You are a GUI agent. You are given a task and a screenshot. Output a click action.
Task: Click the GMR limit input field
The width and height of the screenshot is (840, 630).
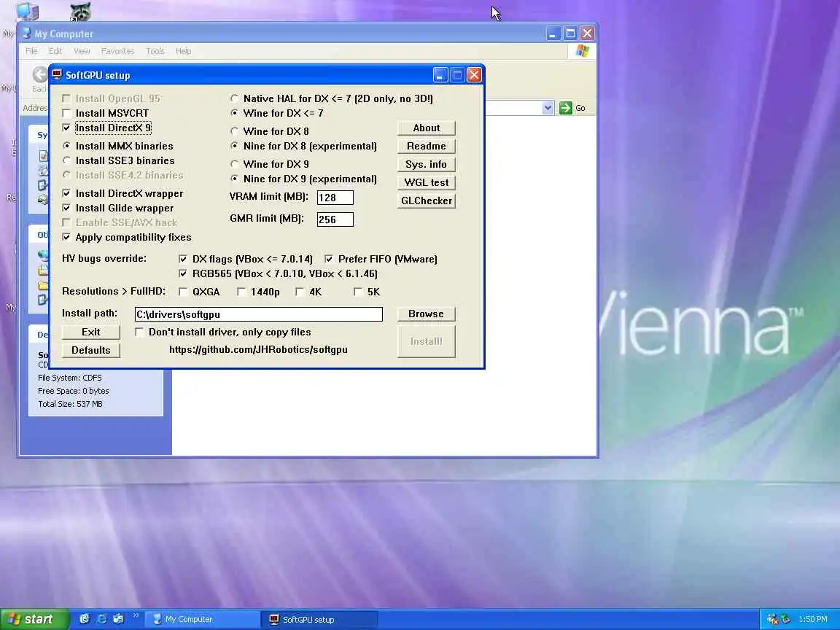(335, 219)
